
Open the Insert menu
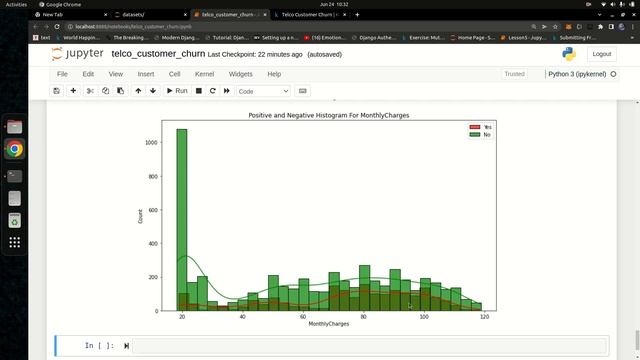pos(146,74)
